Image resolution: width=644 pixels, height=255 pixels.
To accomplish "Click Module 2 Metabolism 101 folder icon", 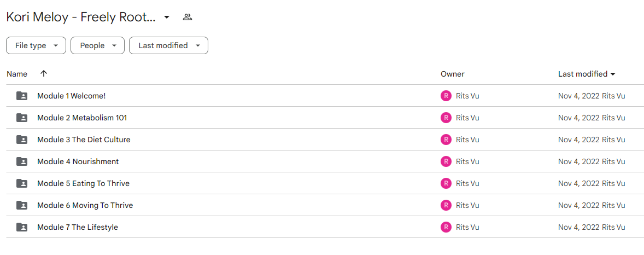I will click(22, 118).
